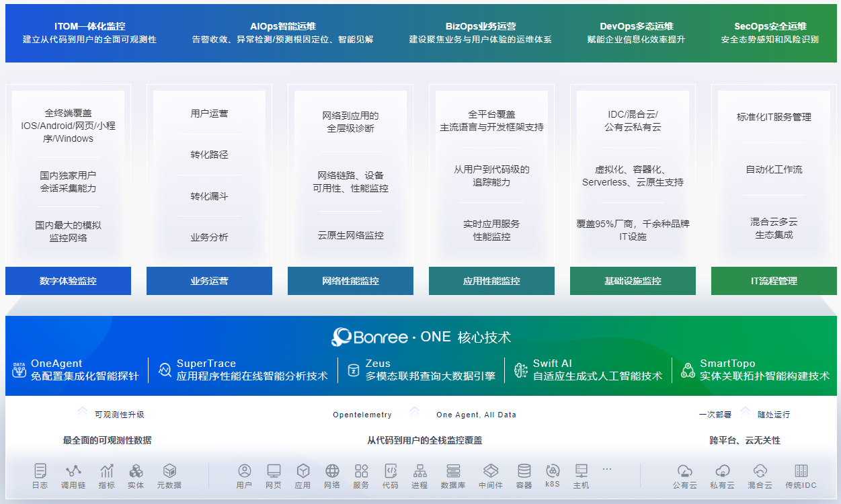This screenshot has height=504, width=841.
Task: Open 应用性能监控 section button
Action: [491, 281]
